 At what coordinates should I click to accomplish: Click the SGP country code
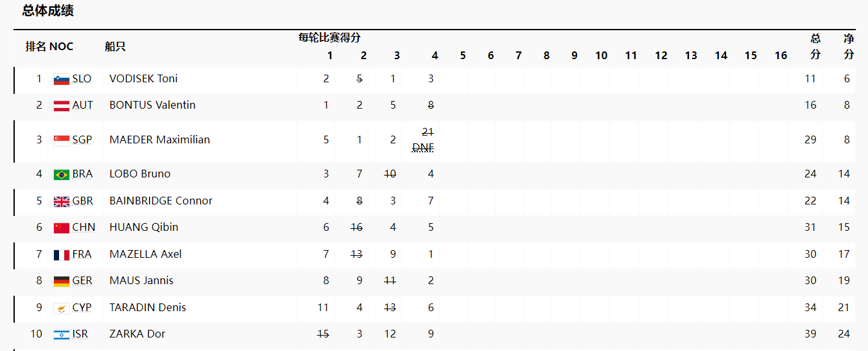pyautogui.click(x=82, y=140)
